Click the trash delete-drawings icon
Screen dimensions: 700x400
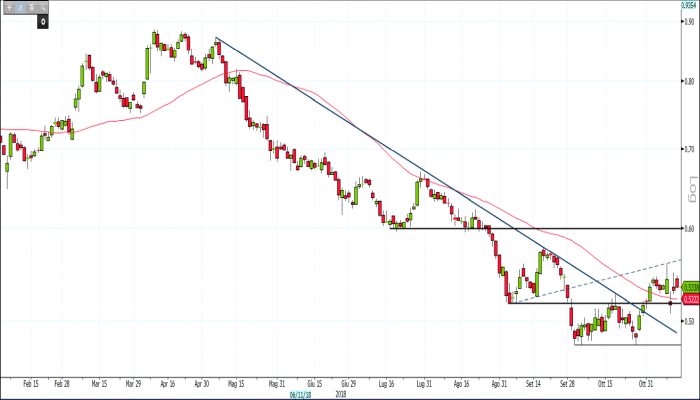(31, 5)
